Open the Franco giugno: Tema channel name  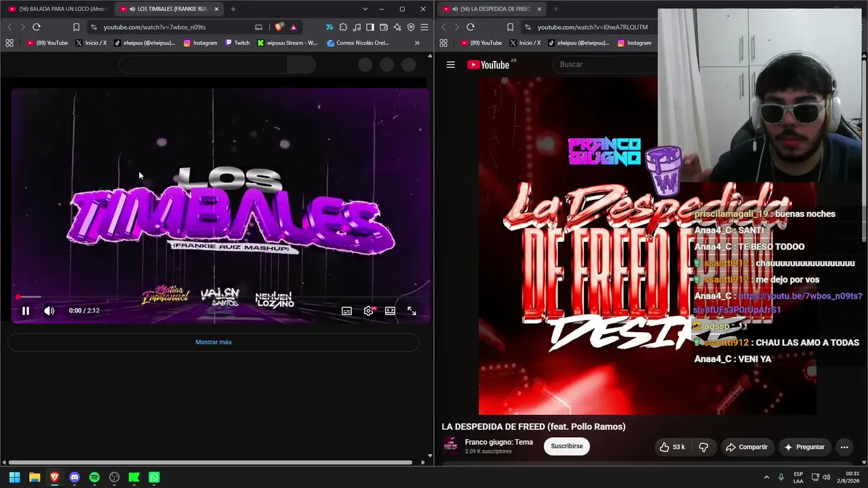(x=499, y=442)
